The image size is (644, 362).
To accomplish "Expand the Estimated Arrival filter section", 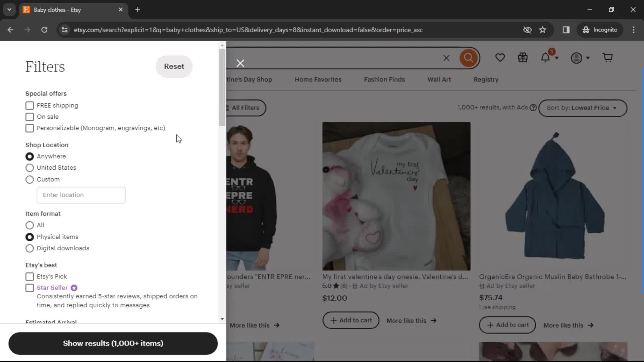I will click(51, 322).
